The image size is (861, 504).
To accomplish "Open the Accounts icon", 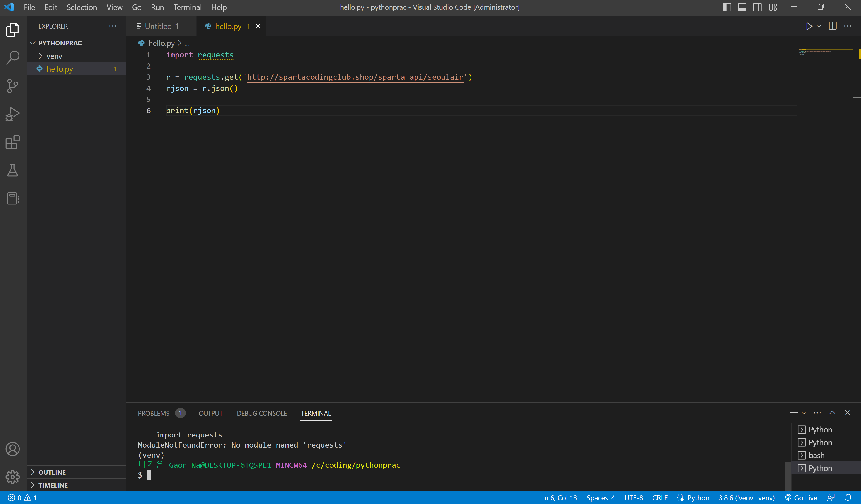I will (13, 449).
